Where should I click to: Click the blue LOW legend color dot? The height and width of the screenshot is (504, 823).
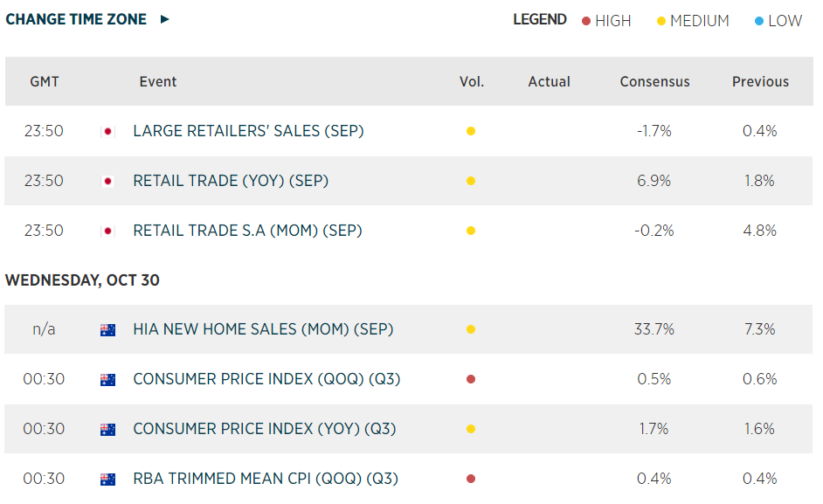[x=758, y=21]
